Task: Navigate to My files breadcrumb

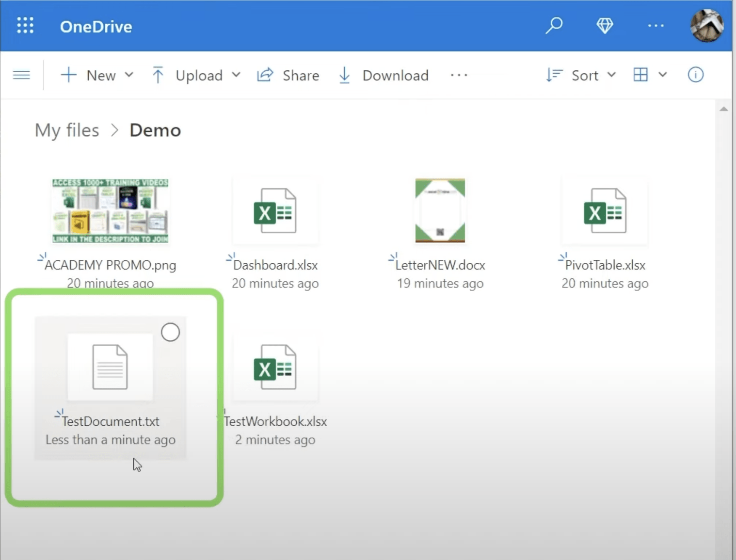Action: [x=67, y=130]
